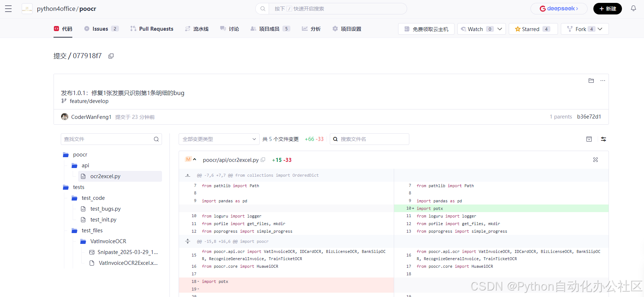Browse files at this commit folder icon
644x297 pixels.
tap(591, 81)
